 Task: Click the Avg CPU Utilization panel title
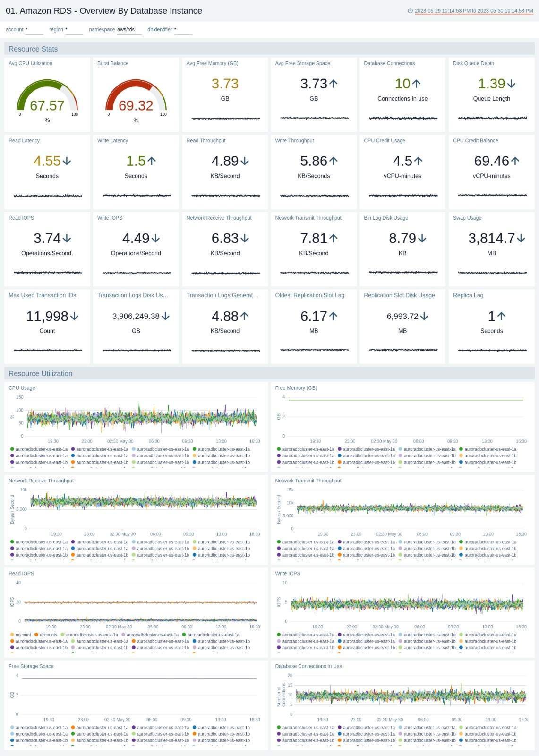click(x=30, y=63)
